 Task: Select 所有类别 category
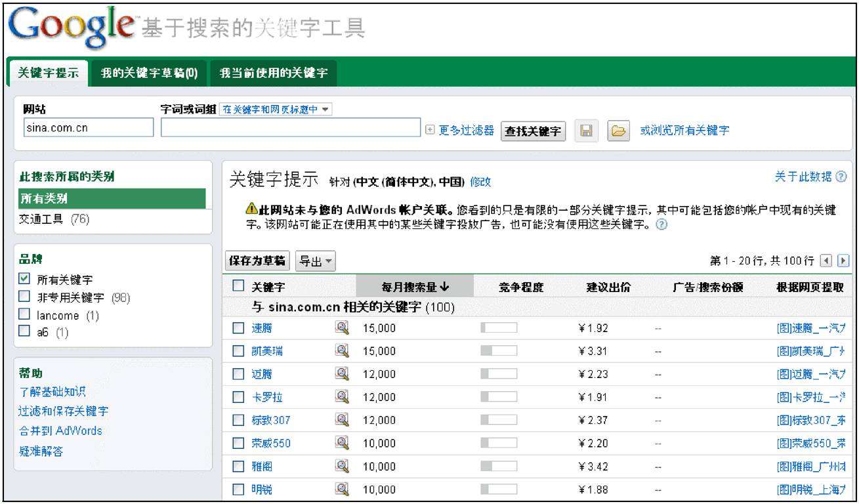tap(112, 198)
